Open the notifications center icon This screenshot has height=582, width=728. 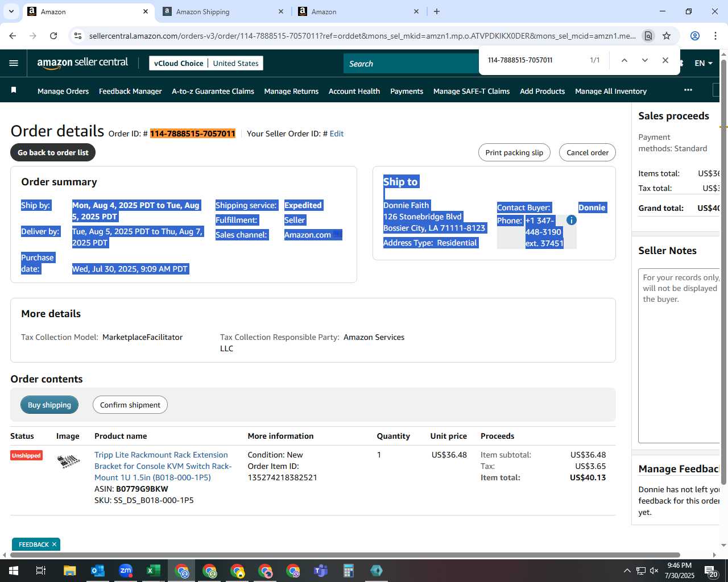[710, 571]
